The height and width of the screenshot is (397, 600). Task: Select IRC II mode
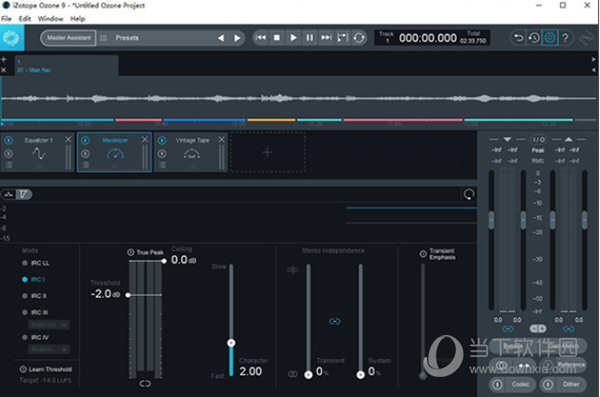34,296
